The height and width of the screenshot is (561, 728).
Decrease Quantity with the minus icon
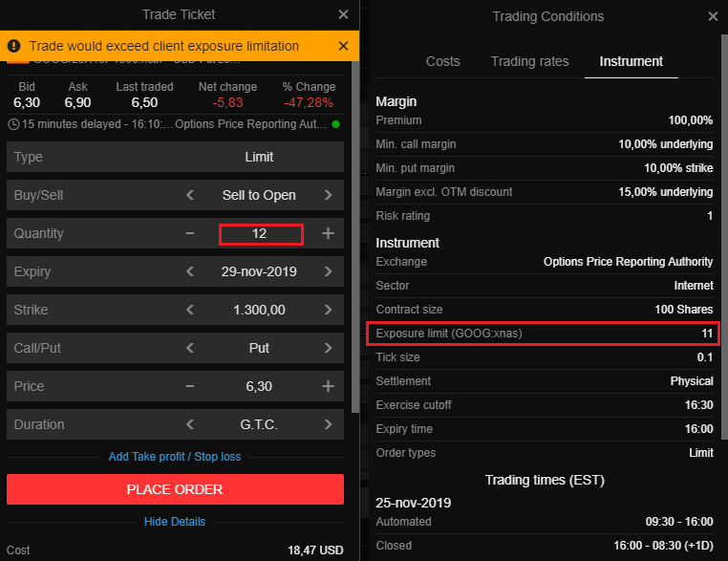pyautogui.click(x=189, y=233)
